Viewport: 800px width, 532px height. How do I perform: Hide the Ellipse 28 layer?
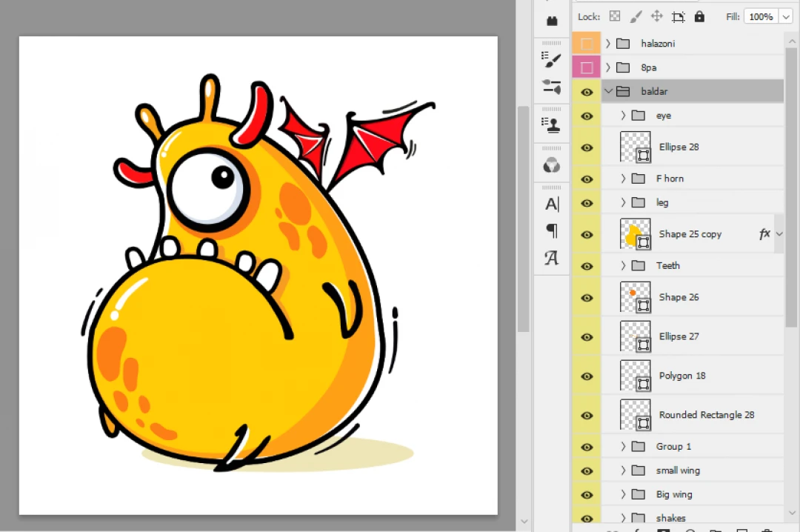click(587, 147)
